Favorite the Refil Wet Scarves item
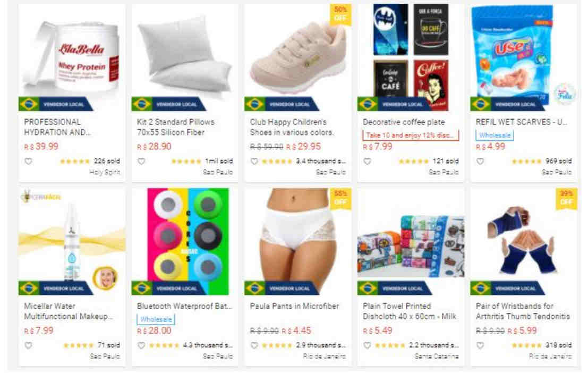The image size is (588, 373). pyautogui.click(x=480, y=162)
